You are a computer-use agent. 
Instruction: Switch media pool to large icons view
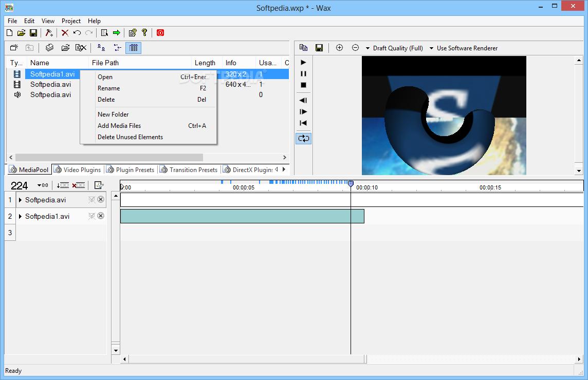[101, 48]
